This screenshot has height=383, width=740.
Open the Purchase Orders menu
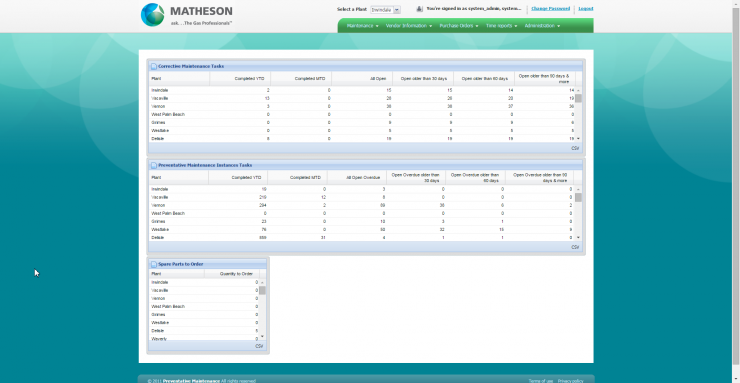[x=459, y=26]
